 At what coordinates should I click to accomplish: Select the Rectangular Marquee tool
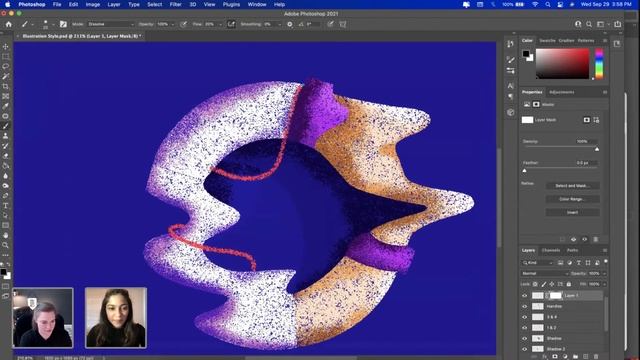(6, 56)
